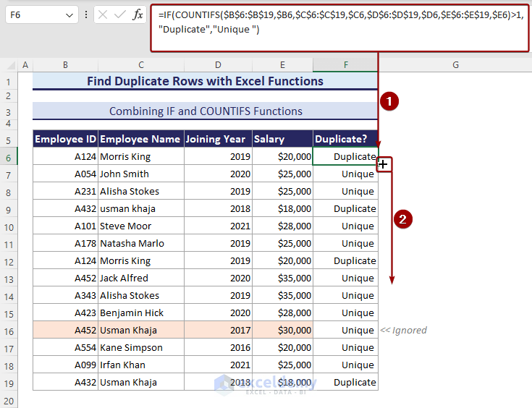Click the "Find Duplicate Rows with Excel Functions" title
The image size is (532, 408).
205,81
